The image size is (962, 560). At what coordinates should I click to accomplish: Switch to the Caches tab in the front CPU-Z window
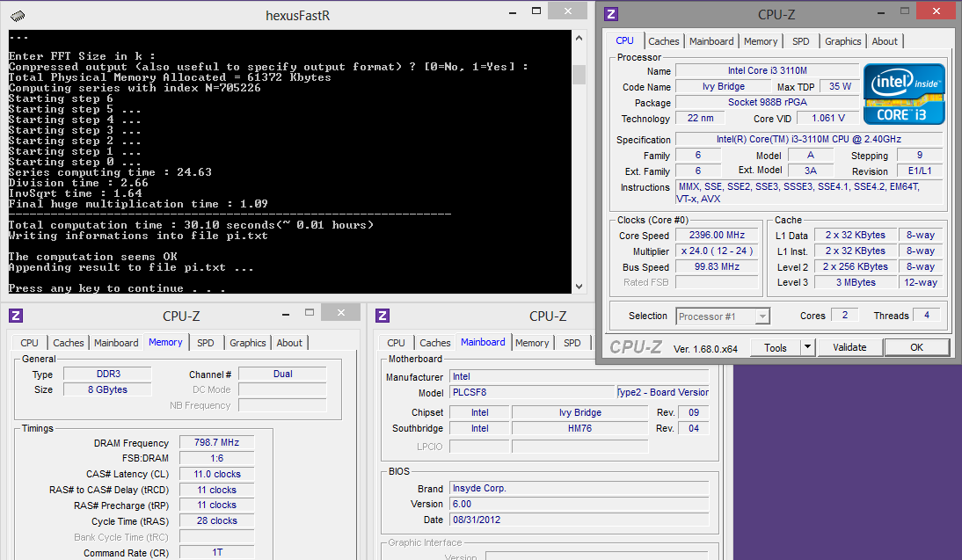point(664,41)
